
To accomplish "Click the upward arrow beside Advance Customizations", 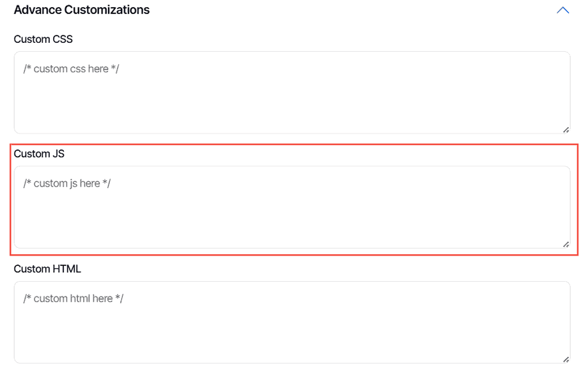I will click(562, 10).
